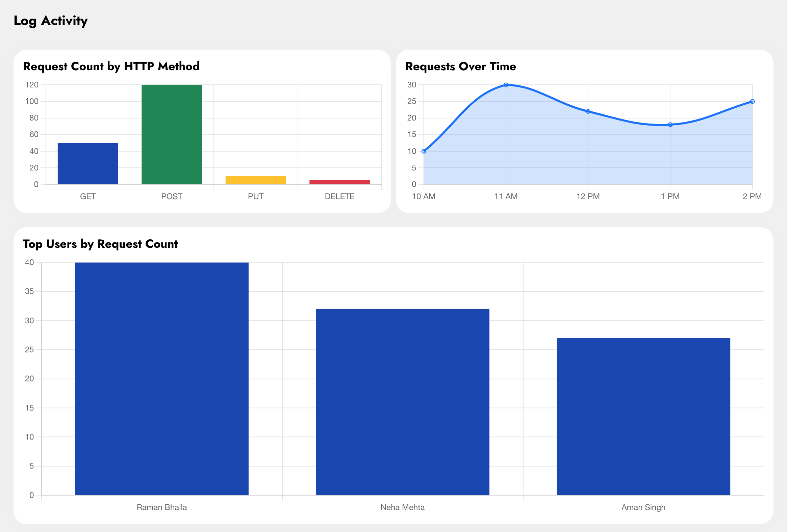Click the blue GET bar

click(88, 163)
